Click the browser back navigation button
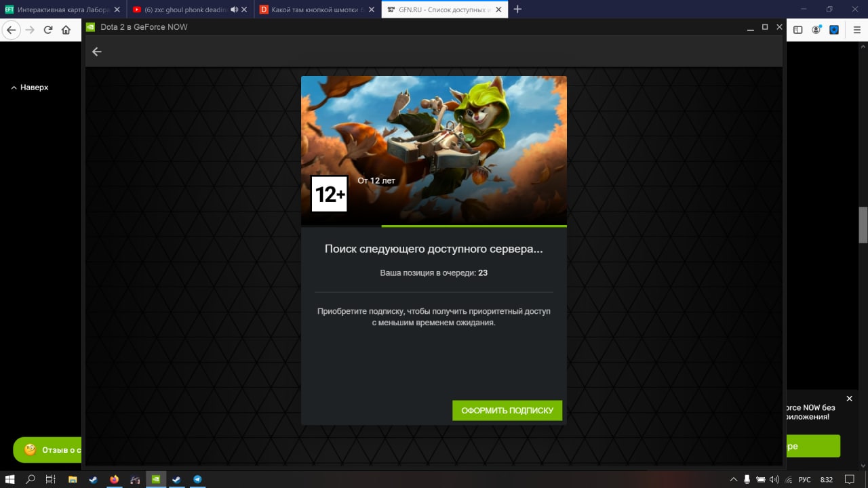Image resolution: width=868 pixels, height=488 pixels. coord(11,30)
